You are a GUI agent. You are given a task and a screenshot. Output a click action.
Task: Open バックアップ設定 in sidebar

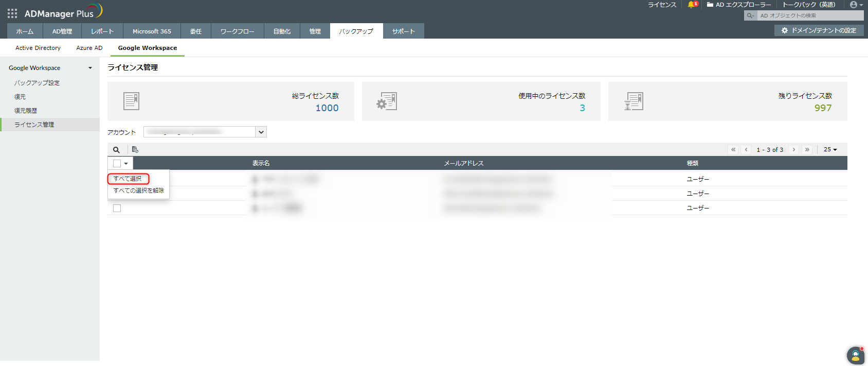[x=37, y=83]
